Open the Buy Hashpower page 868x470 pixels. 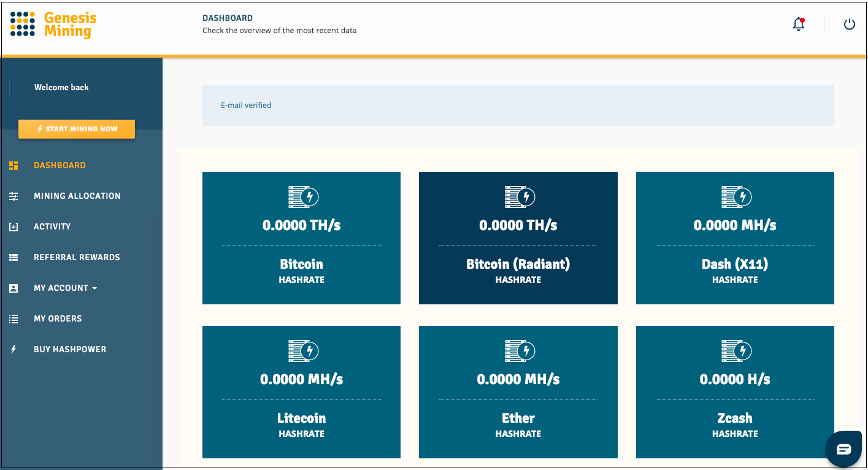[70, 349]
